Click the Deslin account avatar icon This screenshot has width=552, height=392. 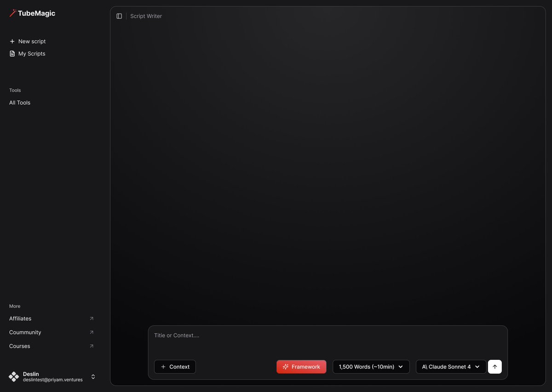click(x=14, y=377)
